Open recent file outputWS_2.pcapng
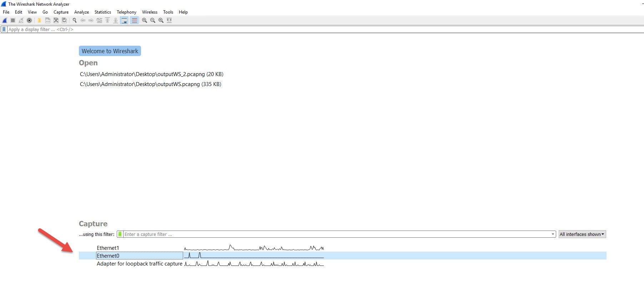Screen dimensions: 644x303 [x=151, y=74]
